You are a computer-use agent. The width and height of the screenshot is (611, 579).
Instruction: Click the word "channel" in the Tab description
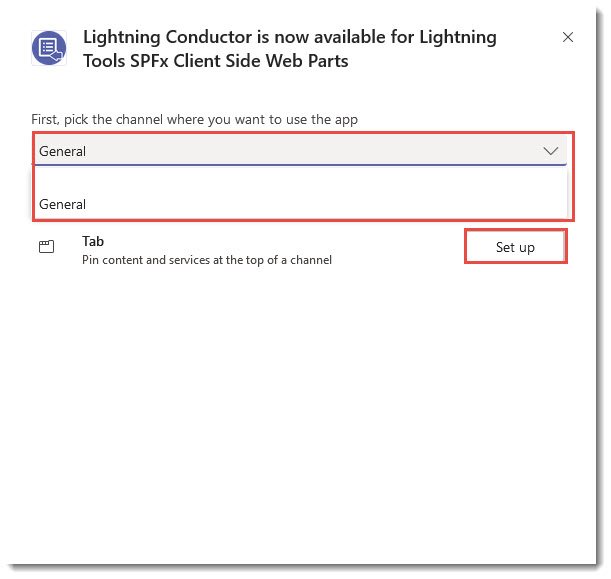pyautogui.click(x=311, y=260)
